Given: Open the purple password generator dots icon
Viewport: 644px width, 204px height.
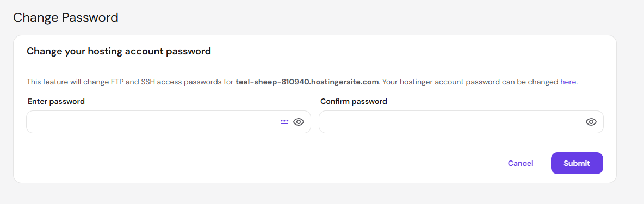Looking at the screenshot, I should (x=284, y=122).
